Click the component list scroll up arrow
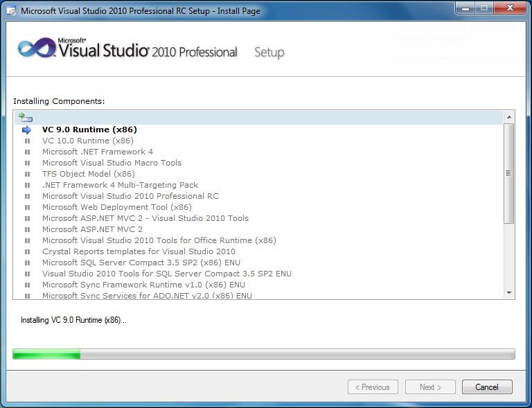Viewport: 532px width, 408px height. pos(509,117)
